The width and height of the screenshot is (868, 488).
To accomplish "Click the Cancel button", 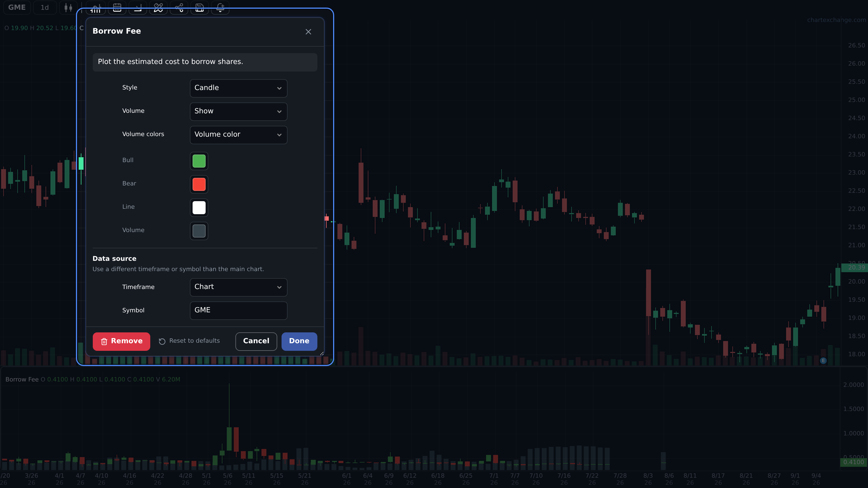I will [x=256, y=342].
